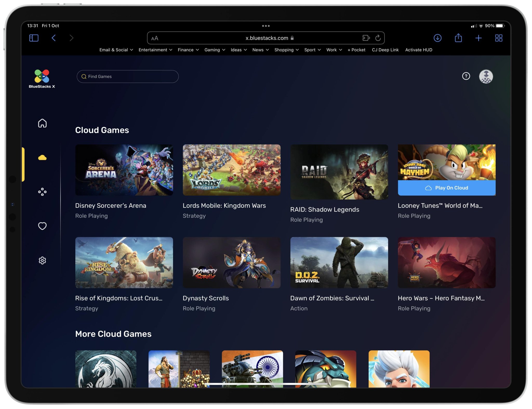This screenshot has width=532, height=409.
Task: Open teal dragon monster game thumbnail
Action: click(325, 369)
